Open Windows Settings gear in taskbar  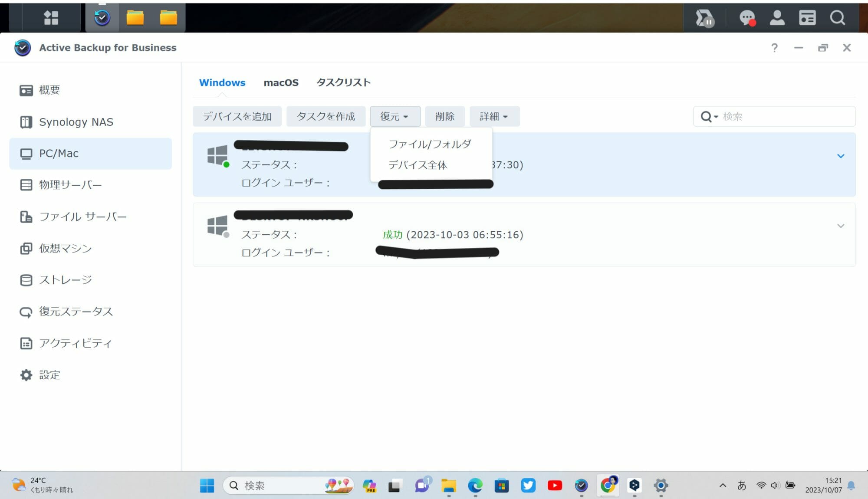pyautogui.click(x=661, y=486)
